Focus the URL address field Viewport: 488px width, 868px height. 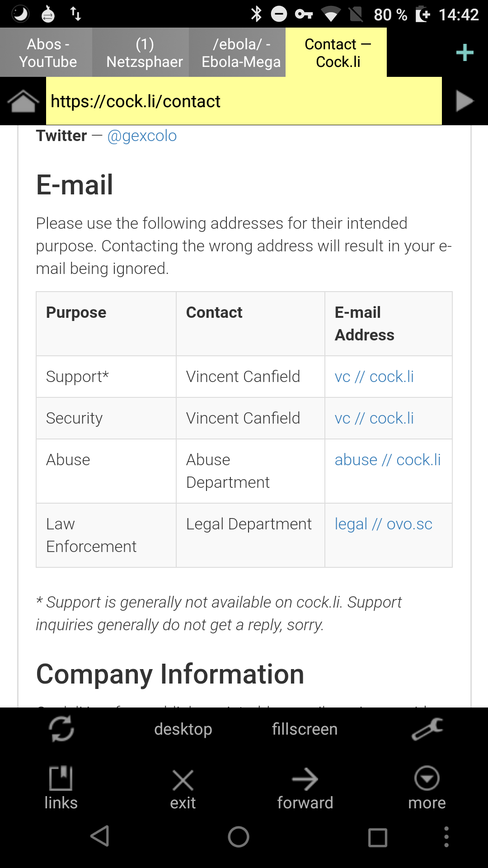pyautogui.click(x=244, y=101)
